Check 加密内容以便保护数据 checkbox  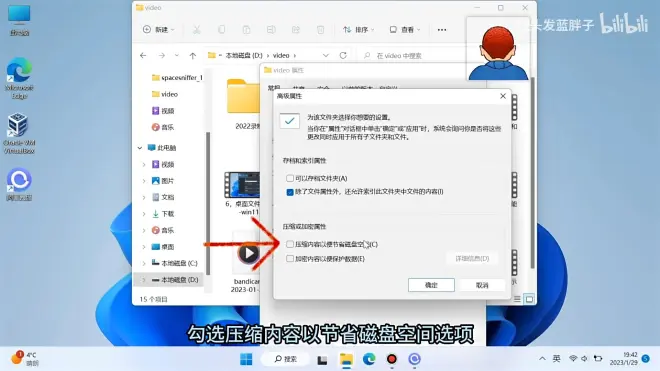[x=290, y=259]
